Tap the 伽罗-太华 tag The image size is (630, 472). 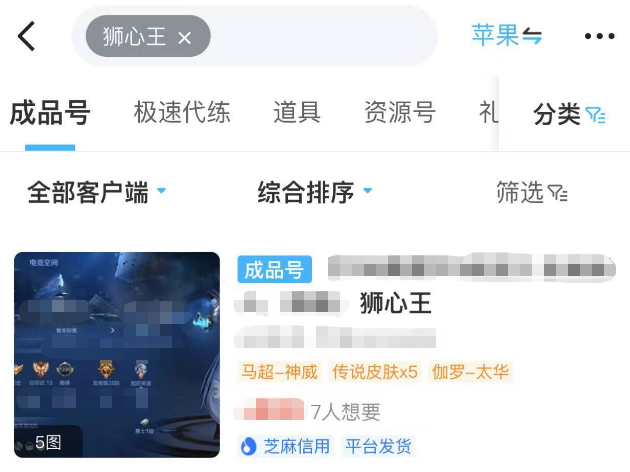[x=470, y=372]
